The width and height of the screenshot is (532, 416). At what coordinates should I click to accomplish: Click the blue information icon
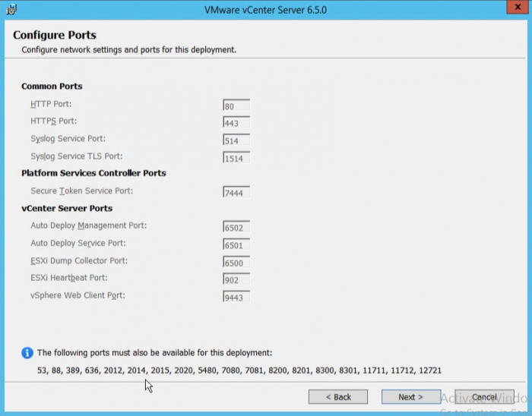click(27, 353)
